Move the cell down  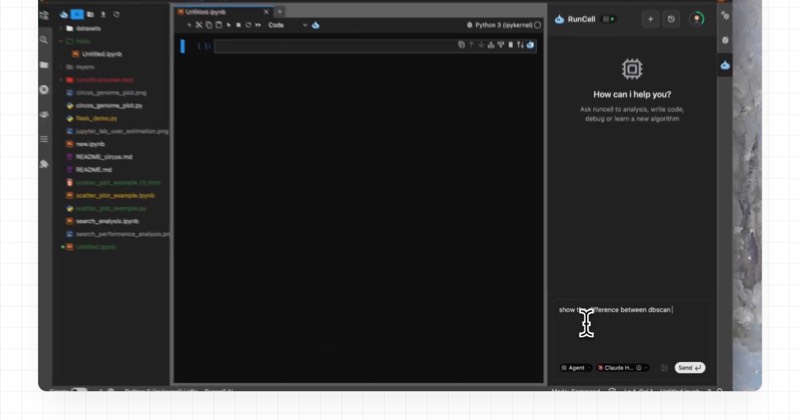click(x=481, y=45)
